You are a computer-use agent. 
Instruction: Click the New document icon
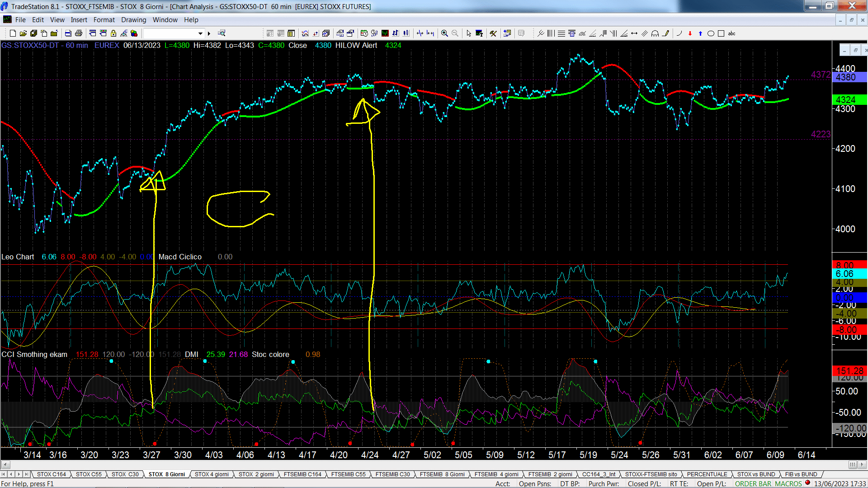[13, 33]
